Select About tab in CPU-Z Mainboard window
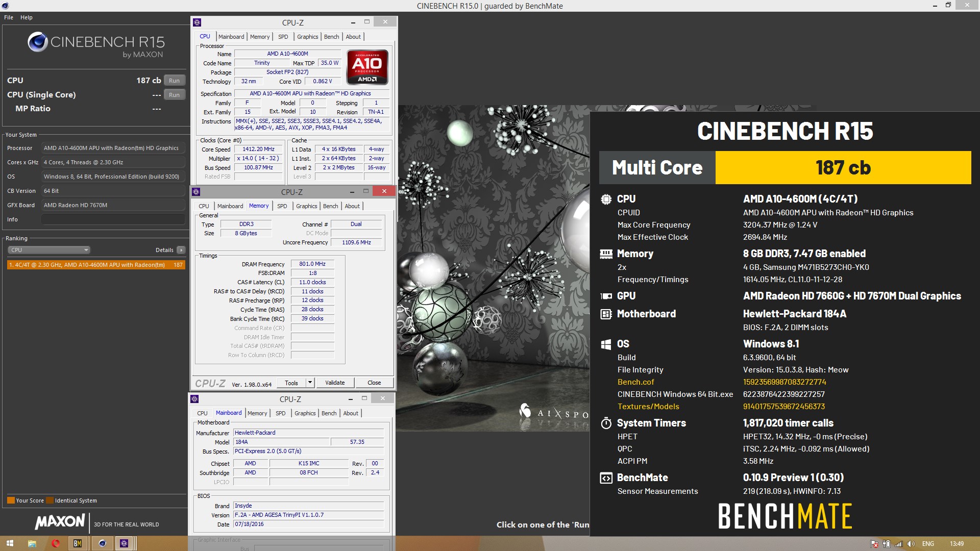This screenshot has width=980, height=551. click(351, 413)
